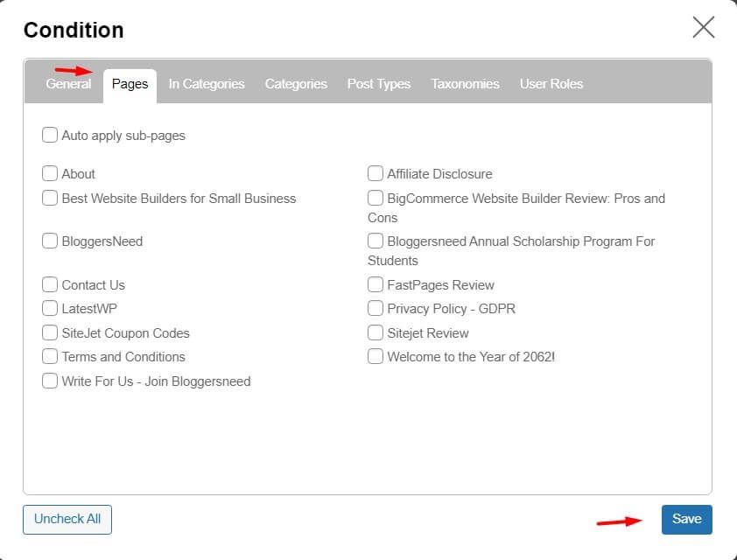Open the Taxonomies tab

[465, 83]
